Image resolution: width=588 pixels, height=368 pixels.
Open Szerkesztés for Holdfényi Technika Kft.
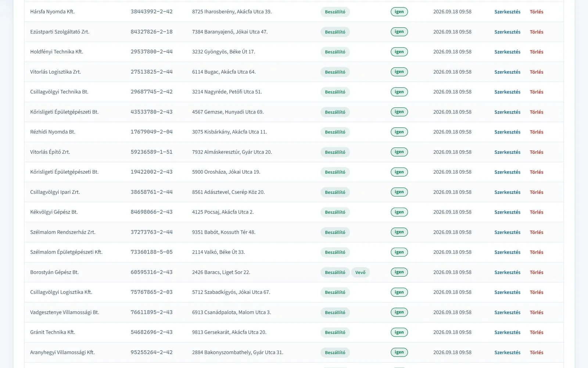(507, 52)
